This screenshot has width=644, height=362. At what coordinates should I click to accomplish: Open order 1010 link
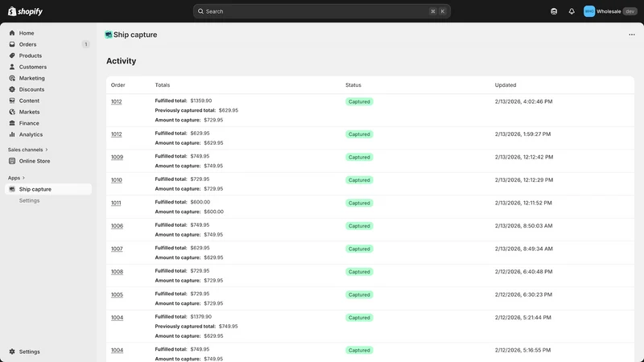pos(116,180)
